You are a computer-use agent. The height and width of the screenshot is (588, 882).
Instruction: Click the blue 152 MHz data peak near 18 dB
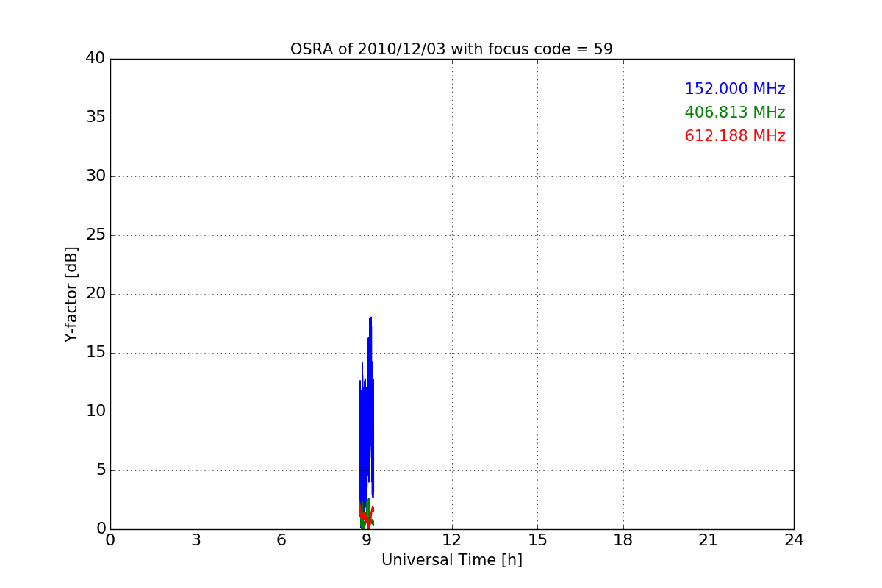coord(370,319)
